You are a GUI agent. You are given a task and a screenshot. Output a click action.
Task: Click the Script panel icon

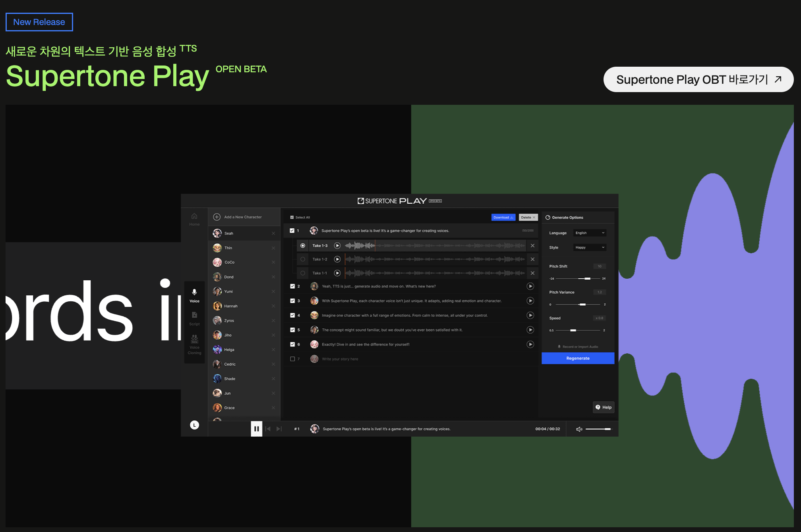tap(194, 318)
